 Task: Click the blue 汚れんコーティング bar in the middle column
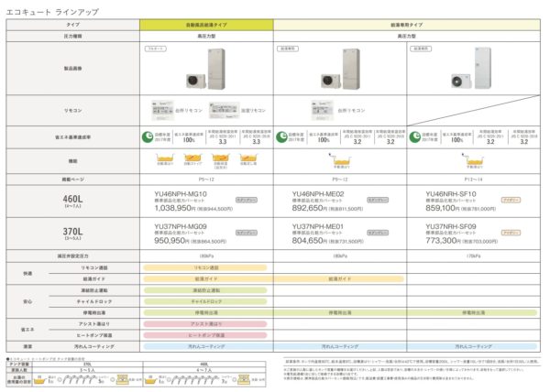(340, 346)
